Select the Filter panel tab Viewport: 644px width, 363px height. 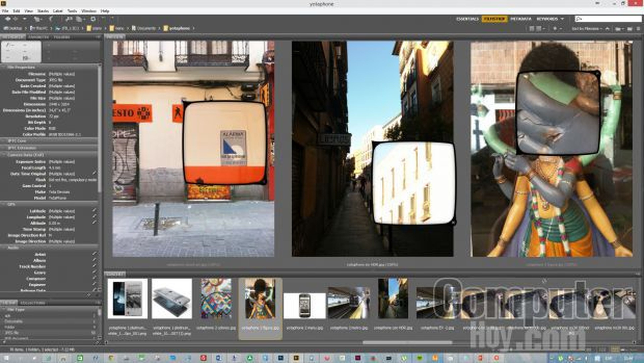click(9, 303)
